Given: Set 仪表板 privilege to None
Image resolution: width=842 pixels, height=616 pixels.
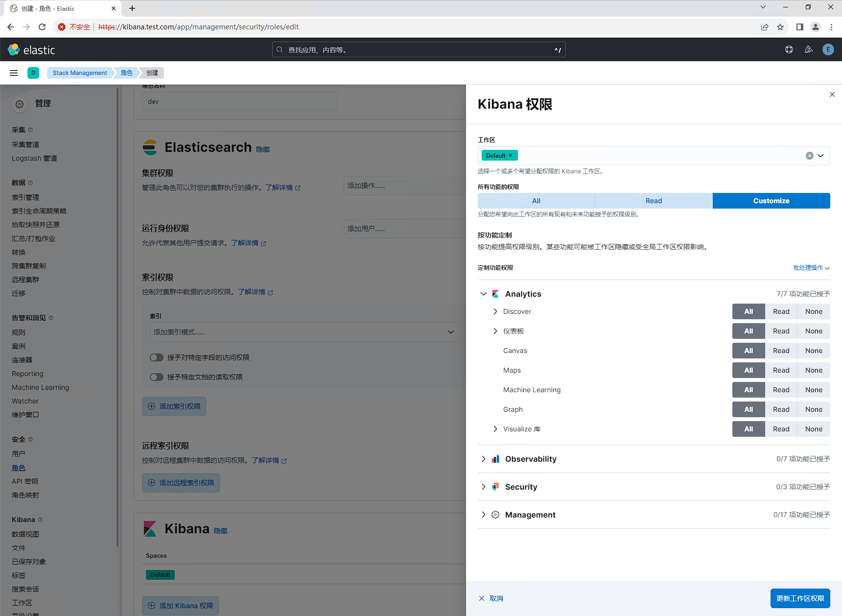Looking at the screenshot, I should click(814, 331).
